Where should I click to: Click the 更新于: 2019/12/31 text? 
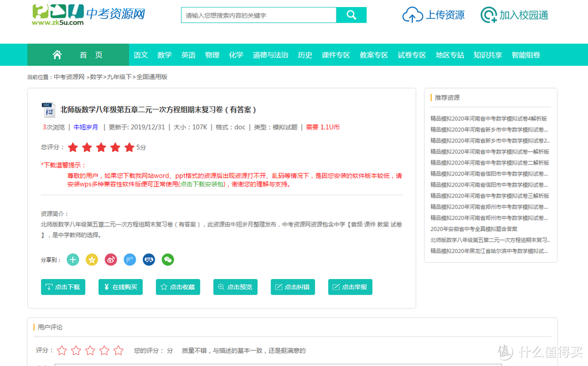click(137, 127)
